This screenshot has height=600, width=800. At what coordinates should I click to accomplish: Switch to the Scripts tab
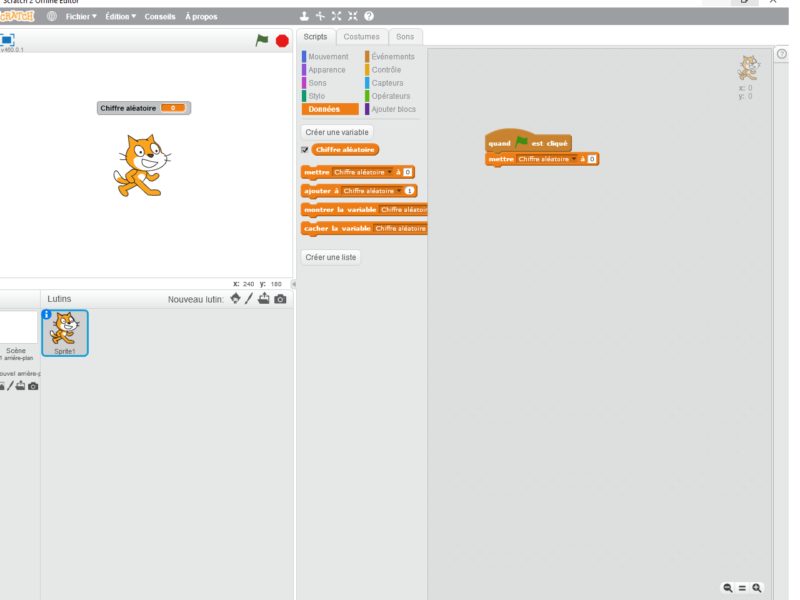tap(315, 37)
